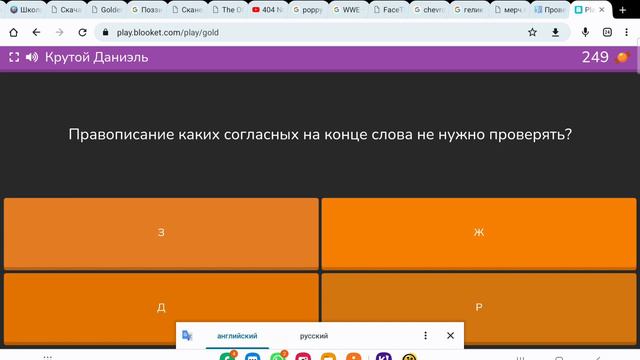
Task: Navigate forward in browser history
Action: coord(60,32)
